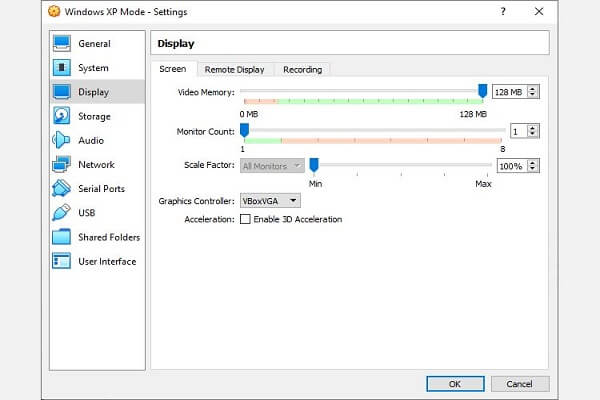Open the Graphics Controller VBoxVGA dropdown
The height and width of the screenshot is (400, 600).
pyautogui.click(x=270, y=201)
